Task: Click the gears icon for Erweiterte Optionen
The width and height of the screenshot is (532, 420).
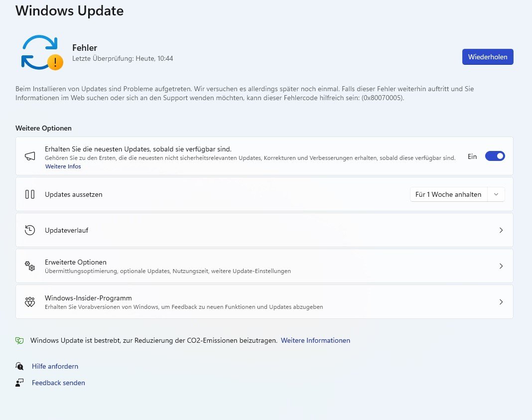Action: 30,266
